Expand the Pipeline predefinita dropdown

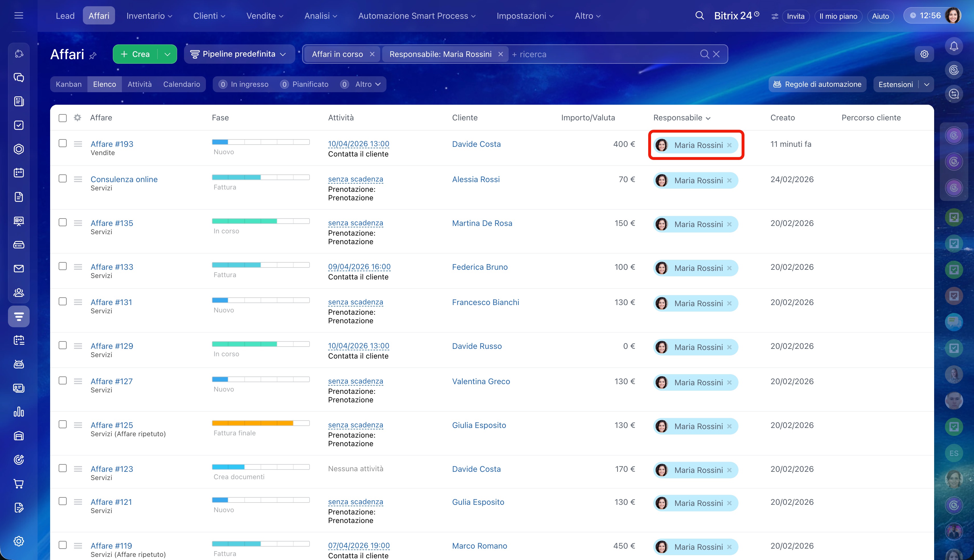(239, 54)
